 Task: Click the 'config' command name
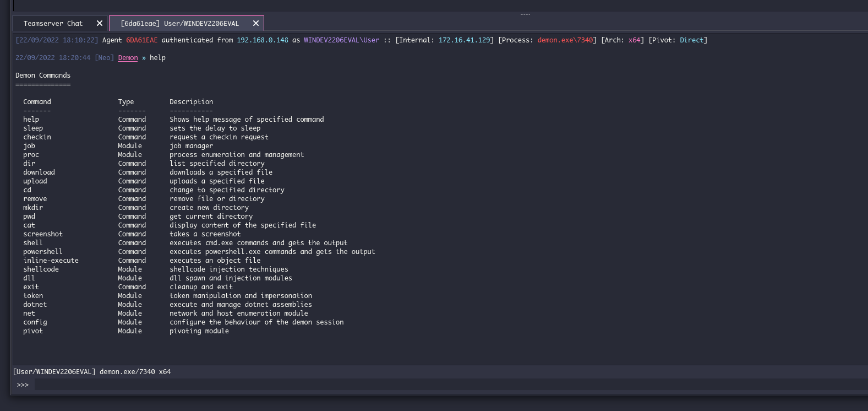tap(35, 322)
